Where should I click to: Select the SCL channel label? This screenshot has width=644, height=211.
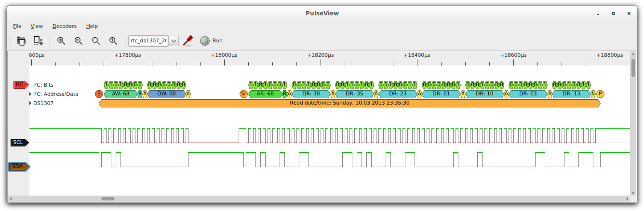pyautogui.click(x=19, y=143)
